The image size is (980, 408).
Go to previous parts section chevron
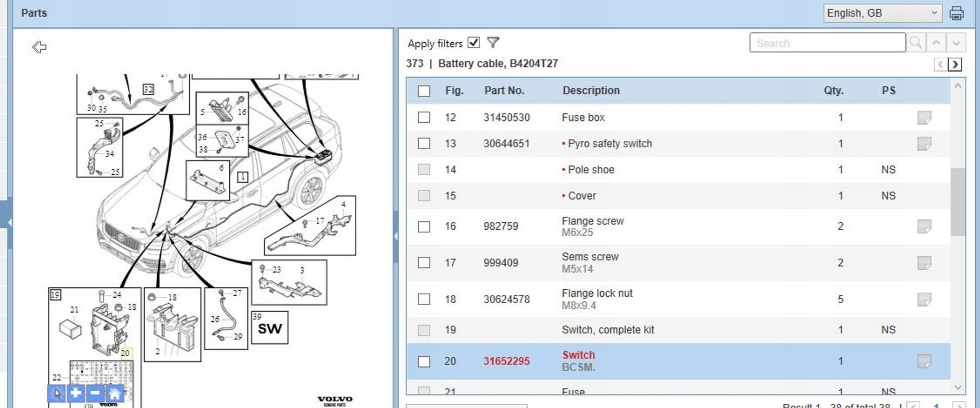click(x=941, y=64)
